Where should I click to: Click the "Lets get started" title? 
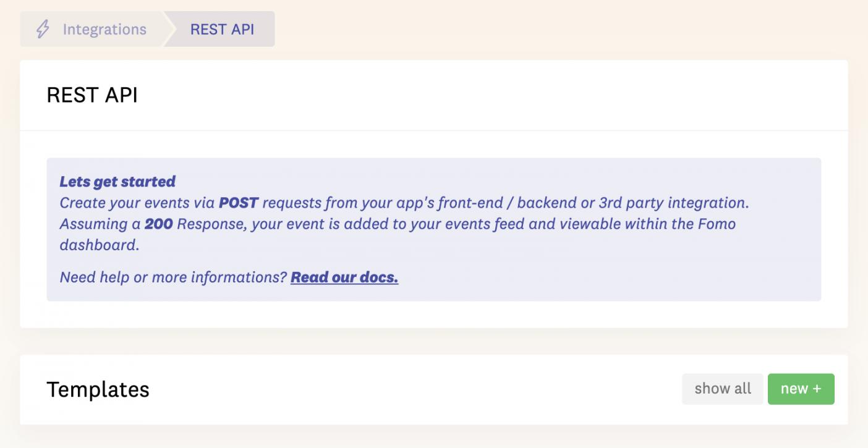[117, 182]
